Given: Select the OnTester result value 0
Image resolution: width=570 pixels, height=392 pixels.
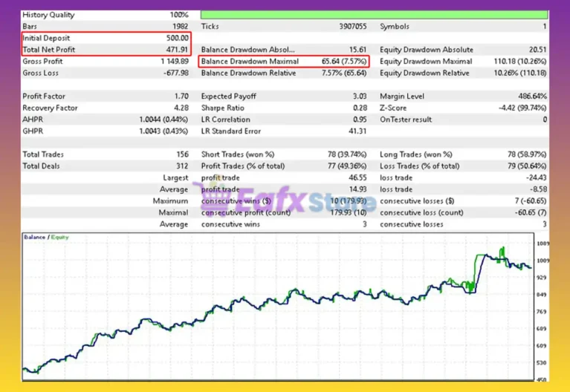Looking at the screenshot, I should click(x=545, y=120).
